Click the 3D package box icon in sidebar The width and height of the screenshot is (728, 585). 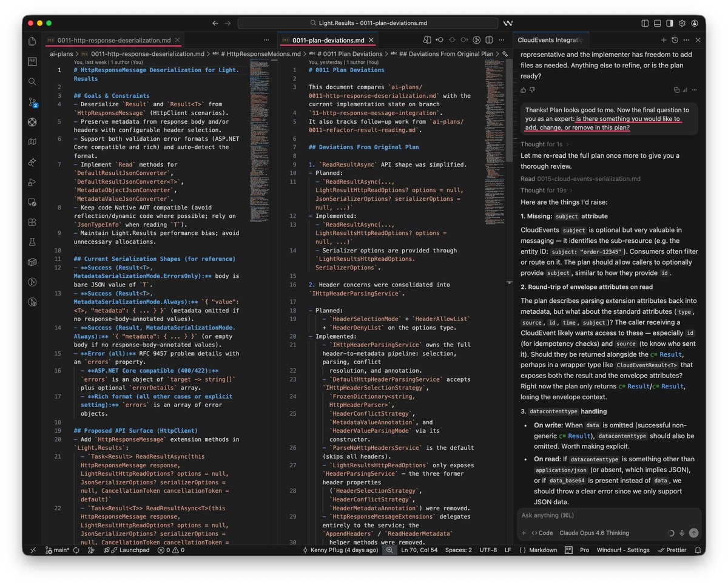coord(32,262)
